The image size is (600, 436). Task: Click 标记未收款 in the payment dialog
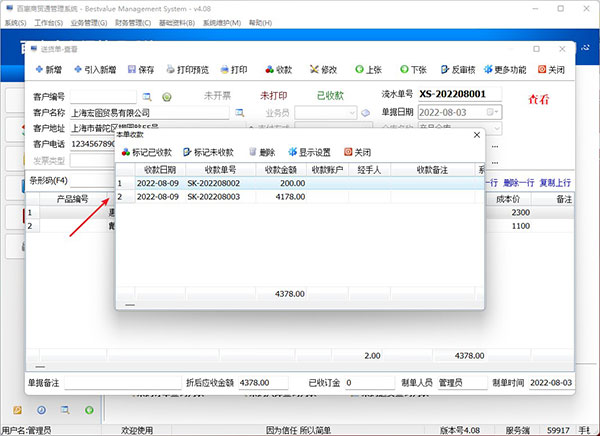(209, 152)
